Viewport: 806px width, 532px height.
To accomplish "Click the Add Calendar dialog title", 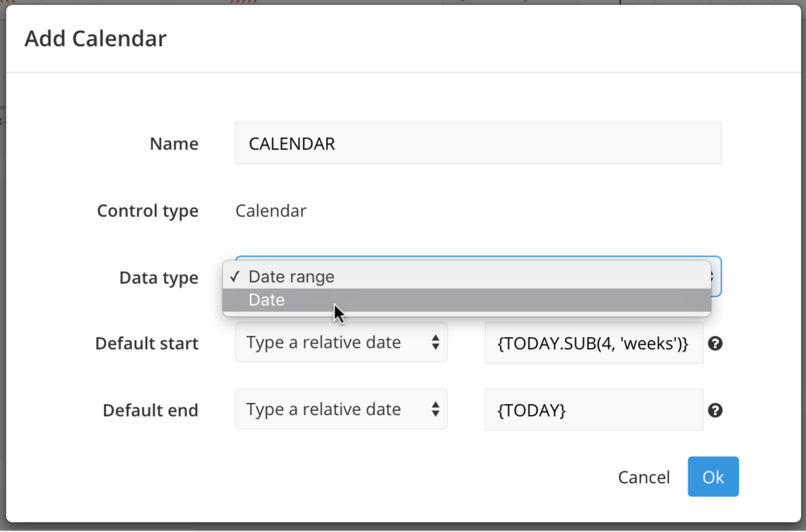I will tap(94, 38).
